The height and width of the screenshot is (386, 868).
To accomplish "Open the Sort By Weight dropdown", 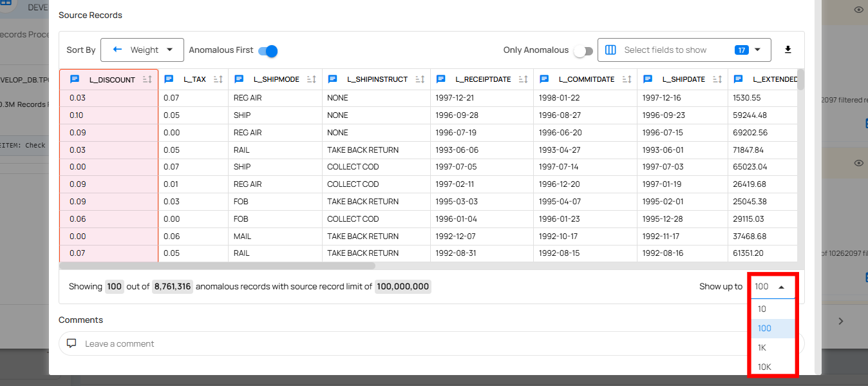I will (142, 50).
